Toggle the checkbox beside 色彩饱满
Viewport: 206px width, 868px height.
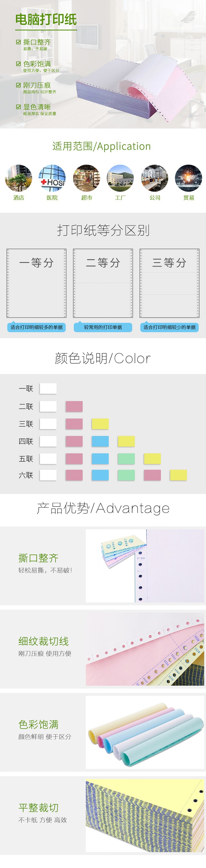[x=19, y=64]
